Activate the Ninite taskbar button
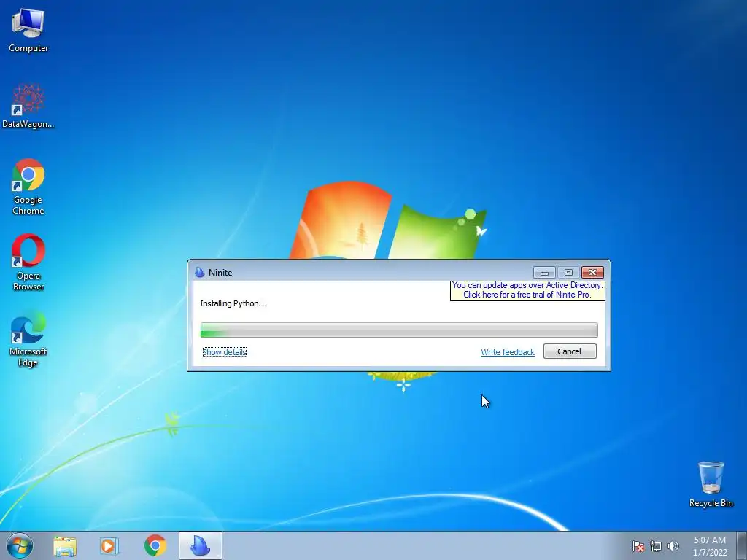The height and width of the screenshot is (560, 747). [x=201, y=546]
